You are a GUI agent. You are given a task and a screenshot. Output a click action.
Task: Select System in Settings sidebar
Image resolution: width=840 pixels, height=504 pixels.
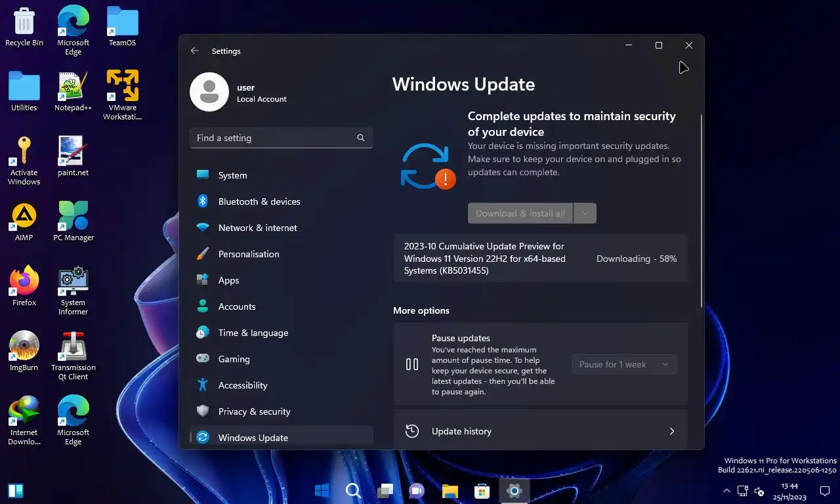(282, 175)
